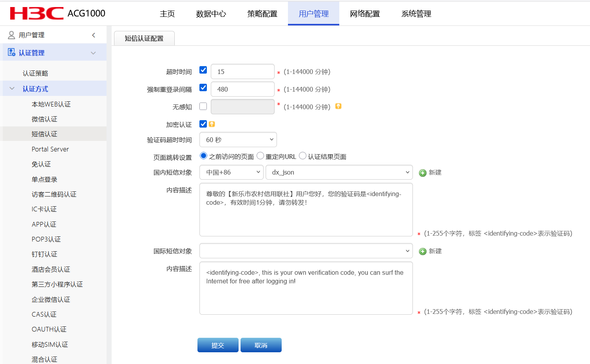The image size is (590, 364).
Task: Click the hint bulb icon next to 无感知
Action: point(338,106)
